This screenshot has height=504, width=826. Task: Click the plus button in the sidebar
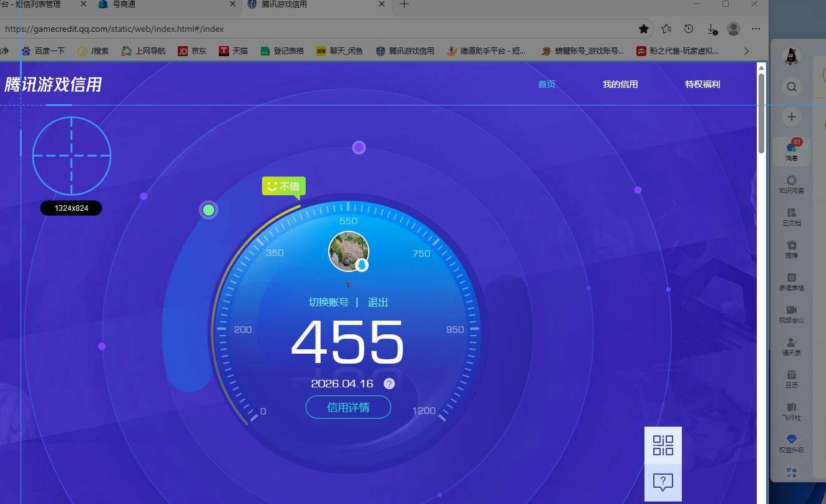tap(791, 117)
